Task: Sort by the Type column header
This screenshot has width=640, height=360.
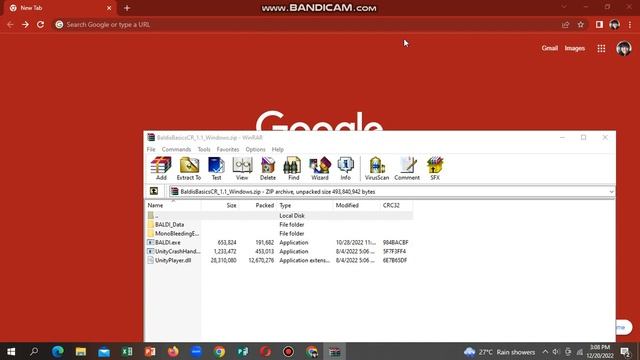Action: pos(305,205)
